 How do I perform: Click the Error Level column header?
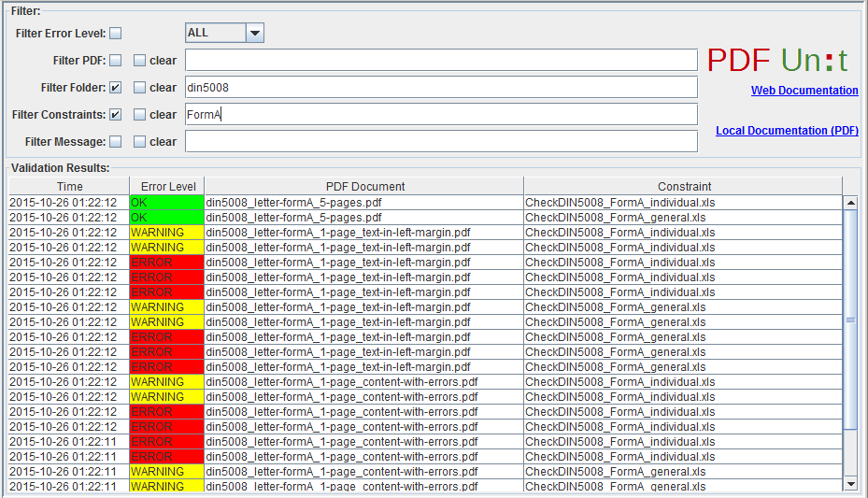click(x=167, y=187)
